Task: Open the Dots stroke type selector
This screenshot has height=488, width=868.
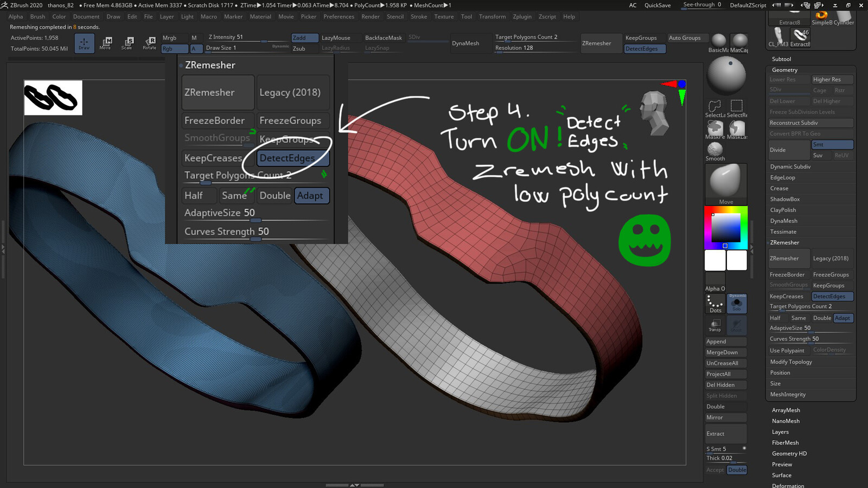Action: click(x=715, y=304)
